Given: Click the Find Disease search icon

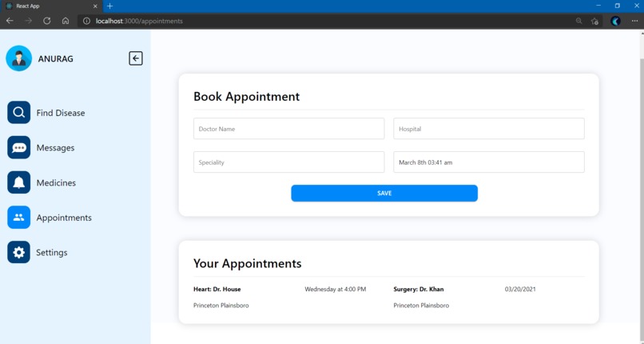Looking at the screenshot, I should pos(19,112).
